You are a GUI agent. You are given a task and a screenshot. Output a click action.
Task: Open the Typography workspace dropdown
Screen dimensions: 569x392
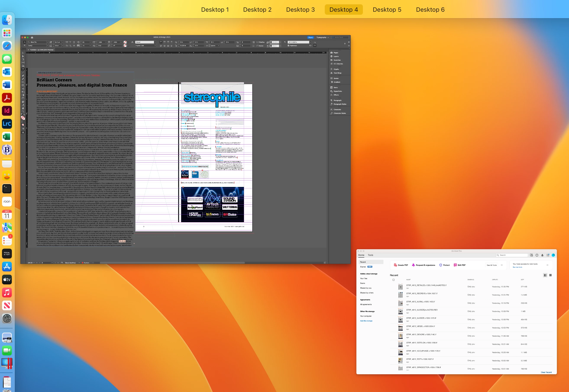coord(322,38)
